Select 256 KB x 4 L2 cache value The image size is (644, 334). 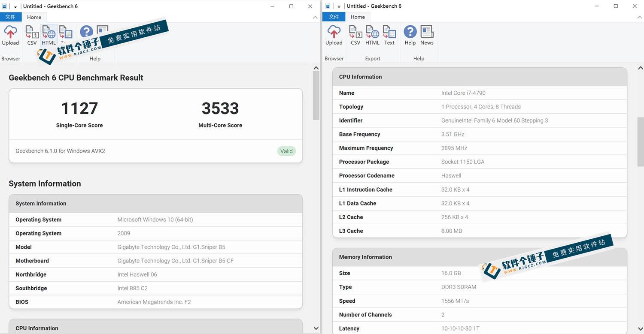pyautogui.click(x=455, y=217)
